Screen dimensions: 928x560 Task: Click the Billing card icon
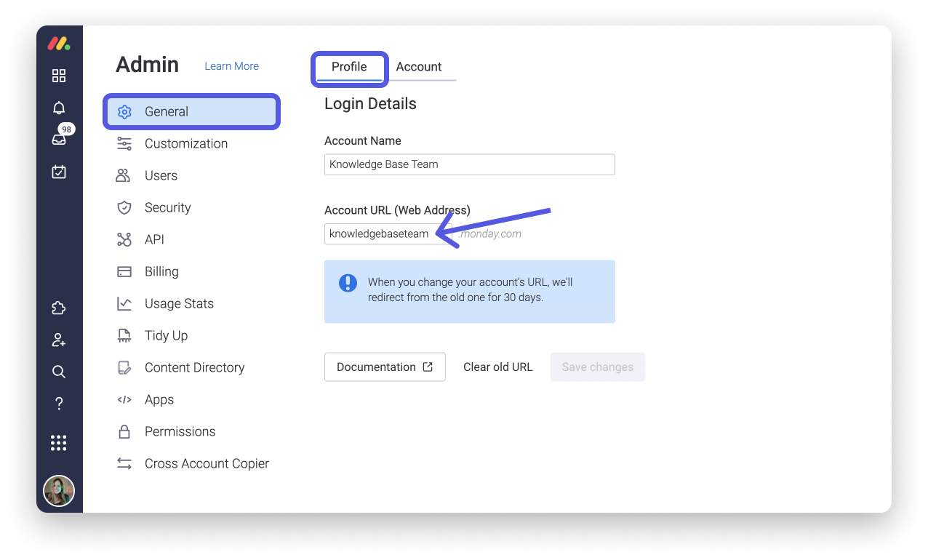pos(124,271)
